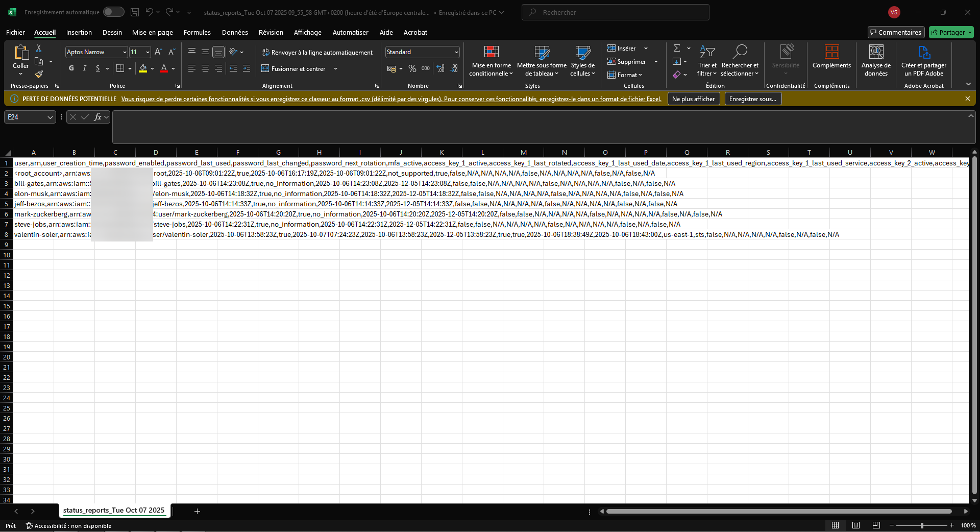Image resolution: width=980 pixels, height=532 pixels.
Task: Click the Mise en forme conditionnelle icon
Action: pyautogui.click(x=491, y=52)
